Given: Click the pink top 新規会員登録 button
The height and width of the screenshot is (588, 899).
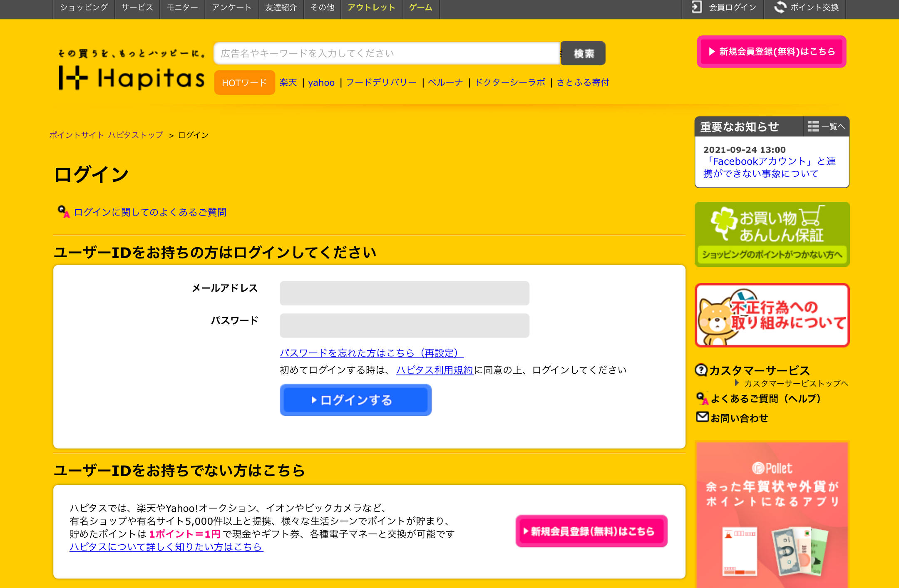Looking at the screenshot, I should pos(772,52).
